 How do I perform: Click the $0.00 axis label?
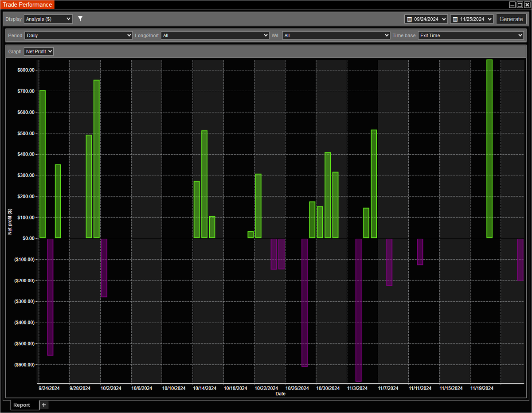tap(29, 238)
